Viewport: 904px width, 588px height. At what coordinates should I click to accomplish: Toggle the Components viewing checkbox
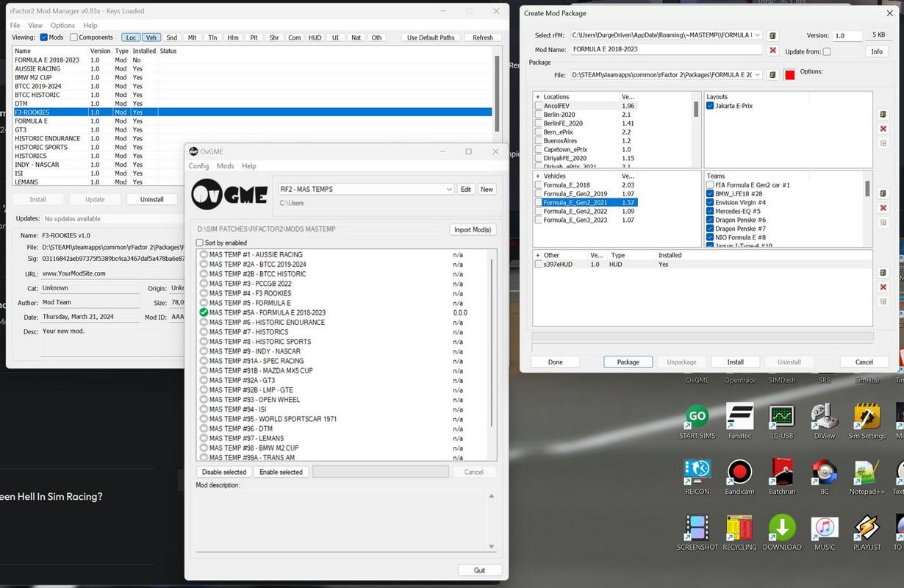(73, 37)
